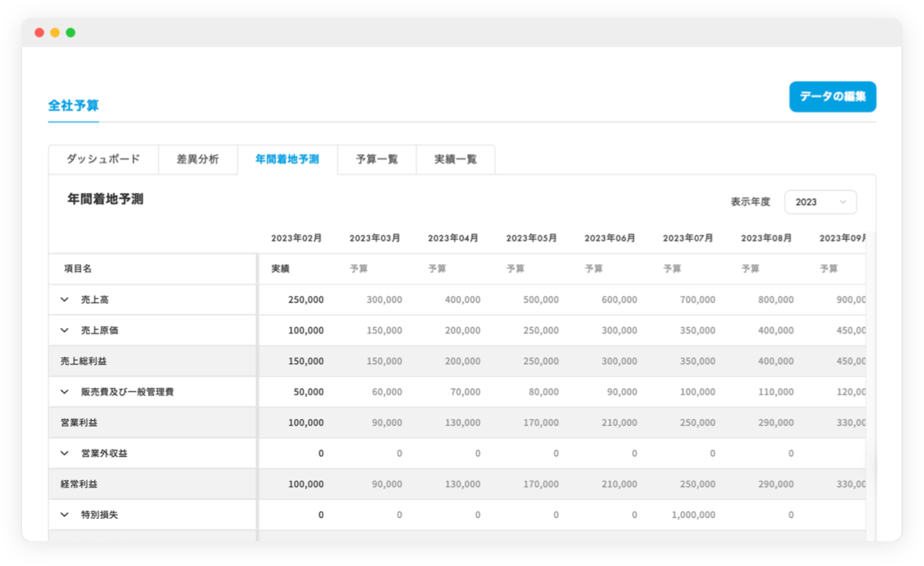Click the 経常利益 row label
Image resolution: width=924 pixels, height=566 pixels.
79,484
